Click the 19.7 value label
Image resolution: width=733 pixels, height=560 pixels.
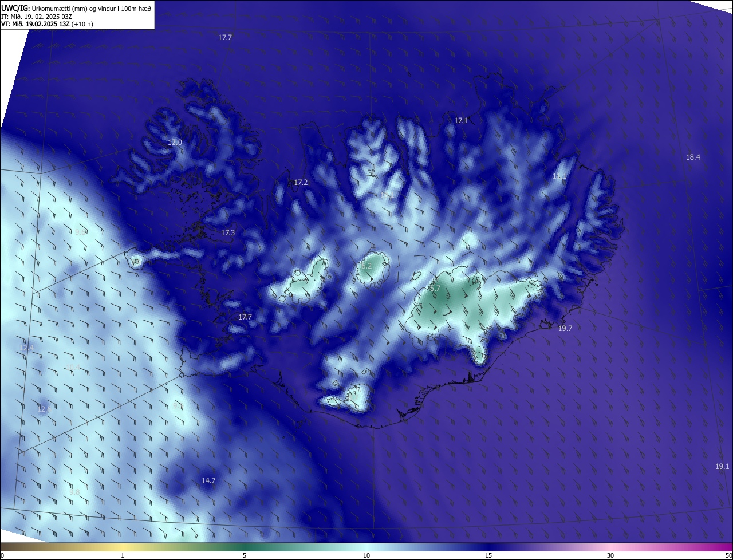click(x=565, y=328)
